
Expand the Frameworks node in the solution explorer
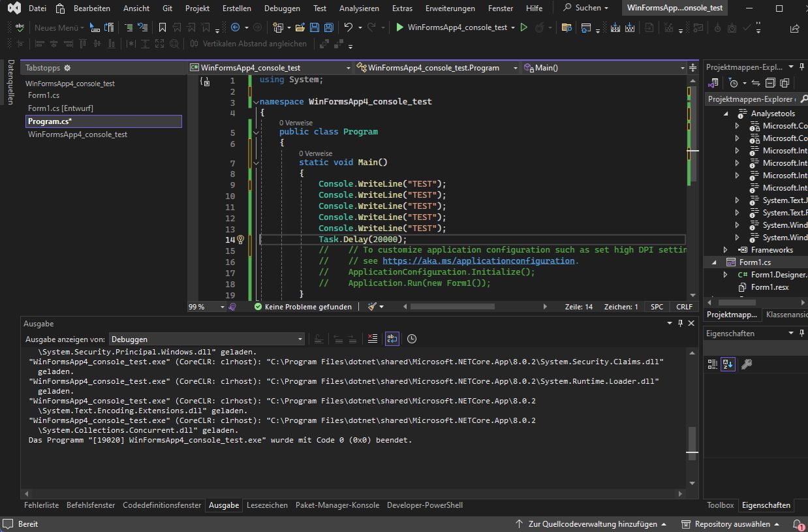pyautogui.click(x=725, y=250)
